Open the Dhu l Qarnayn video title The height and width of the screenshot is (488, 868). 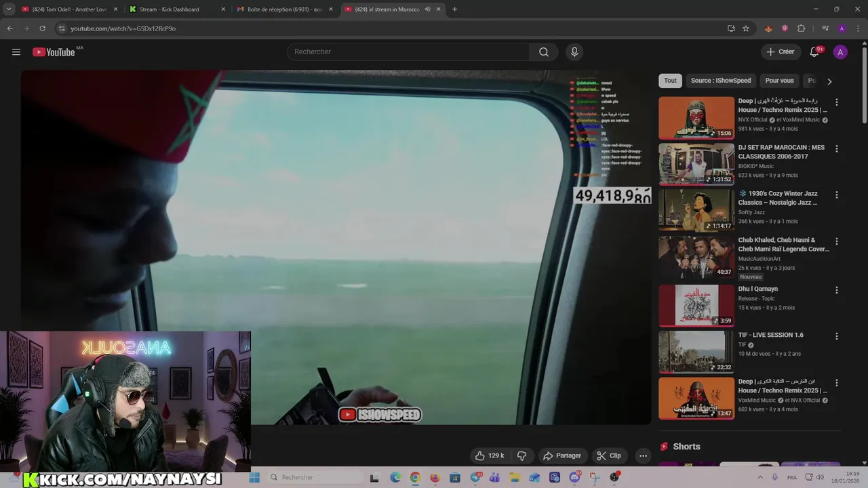point(758,289)
